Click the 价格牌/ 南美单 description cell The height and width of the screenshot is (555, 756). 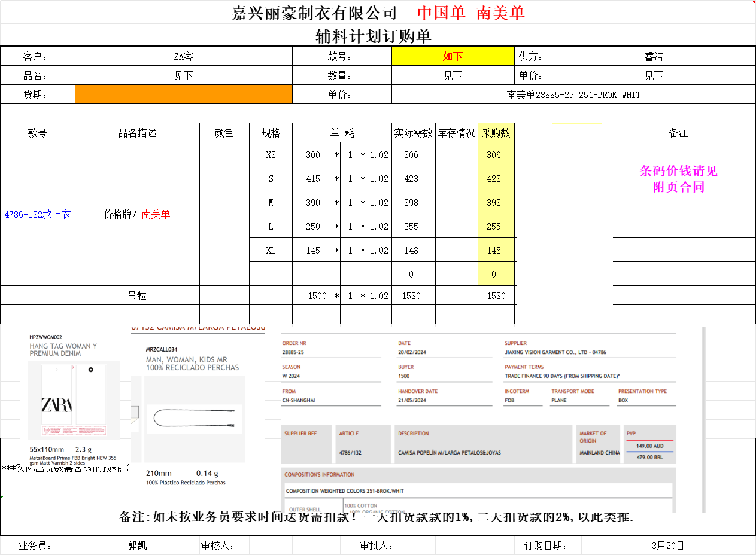pyautogui.click(x=137, y=214)
